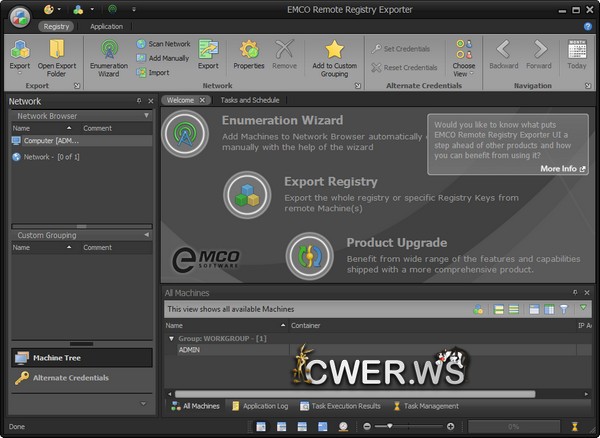Screen dimensions: 600x438
Task: Click the Product Upgrade circular icon
Action: pyautogui.click(x=309, y=255)
